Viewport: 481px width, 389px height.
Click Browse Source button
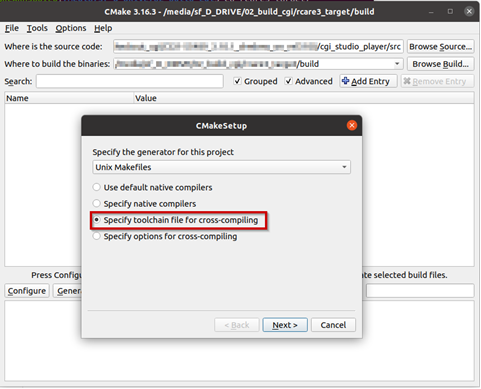[x=440, y=47]
